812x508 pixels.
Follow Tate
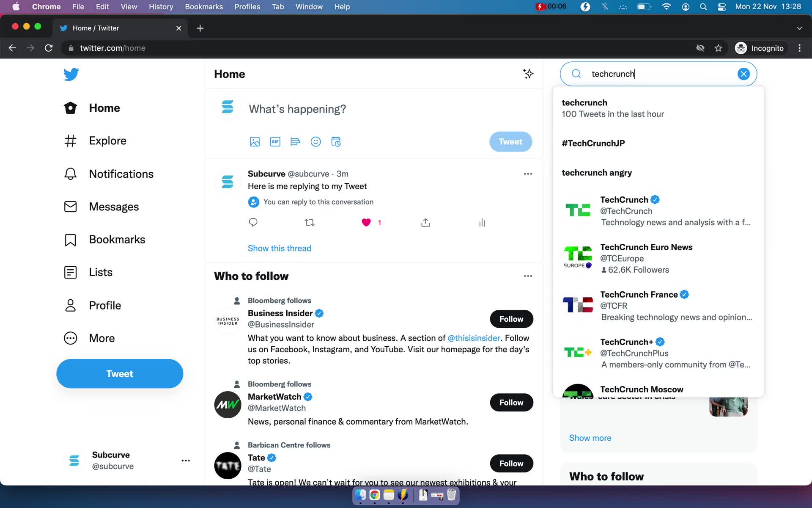point(511,464)
